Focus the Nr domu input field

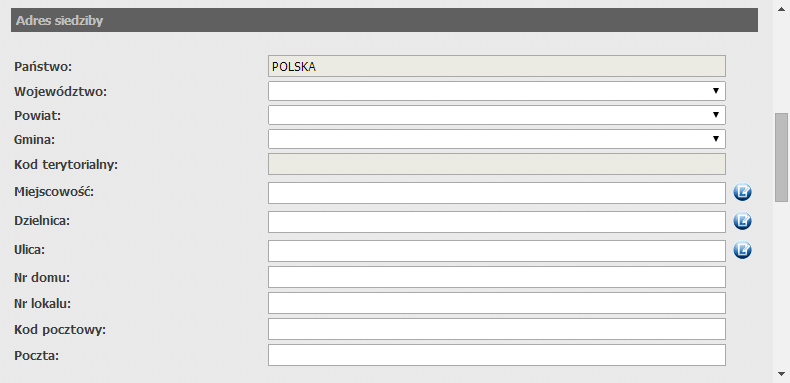click(x=497, y=277)
